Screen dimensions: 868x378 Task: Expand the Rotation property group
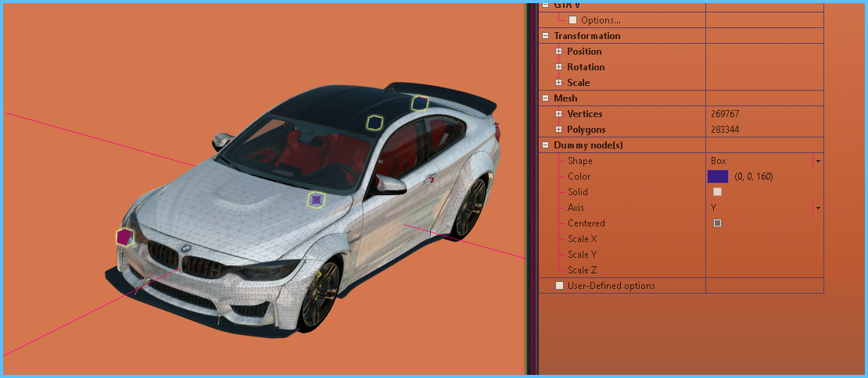click(x=558, y=67)
